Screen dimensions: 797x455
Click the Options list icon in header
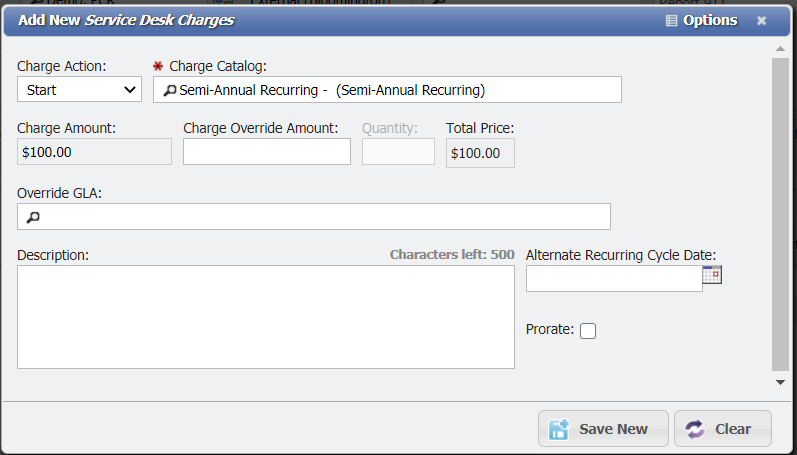pyautogui.click(x=671, y=21)
